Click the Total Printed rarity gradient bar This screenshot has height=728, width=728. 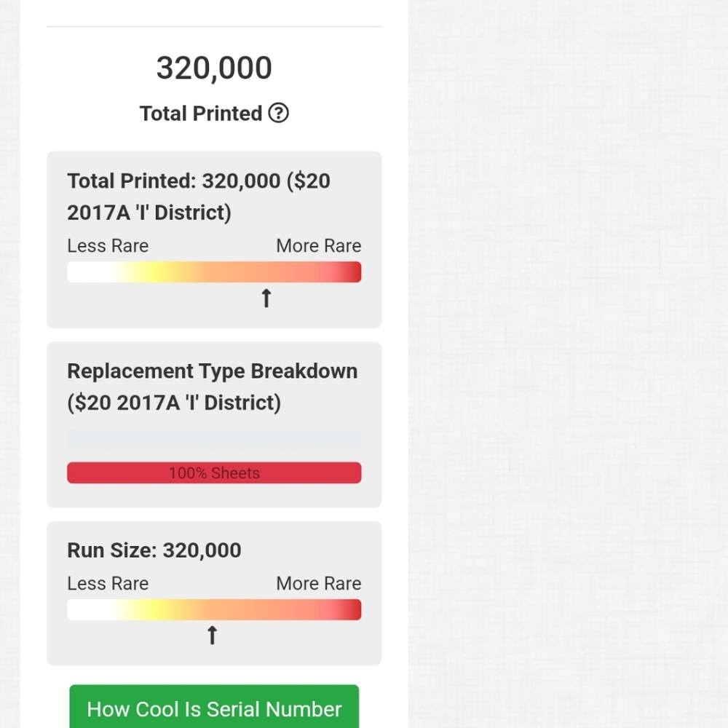pos(214,272)
